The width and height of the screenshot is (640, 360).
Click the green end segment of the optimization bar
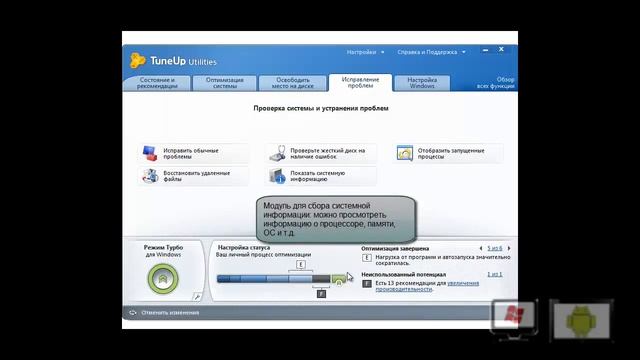pyautogui.click(x=338, y=279)
